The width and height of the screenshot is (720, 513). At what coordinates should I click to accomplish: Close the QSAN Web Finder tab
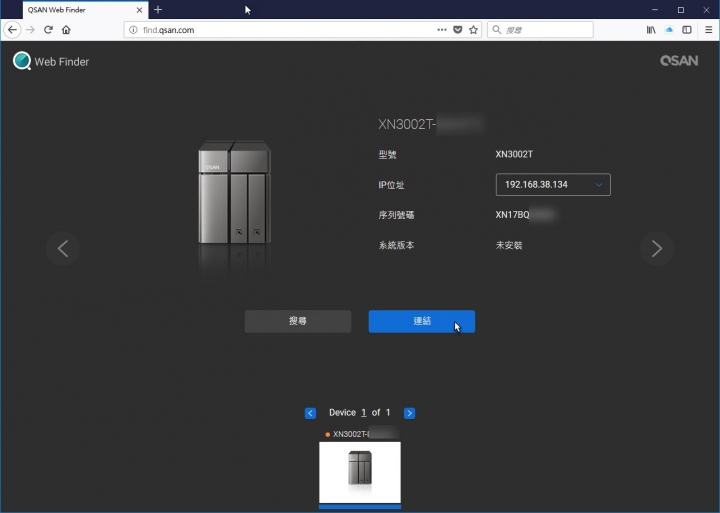(x=139, y=10)
